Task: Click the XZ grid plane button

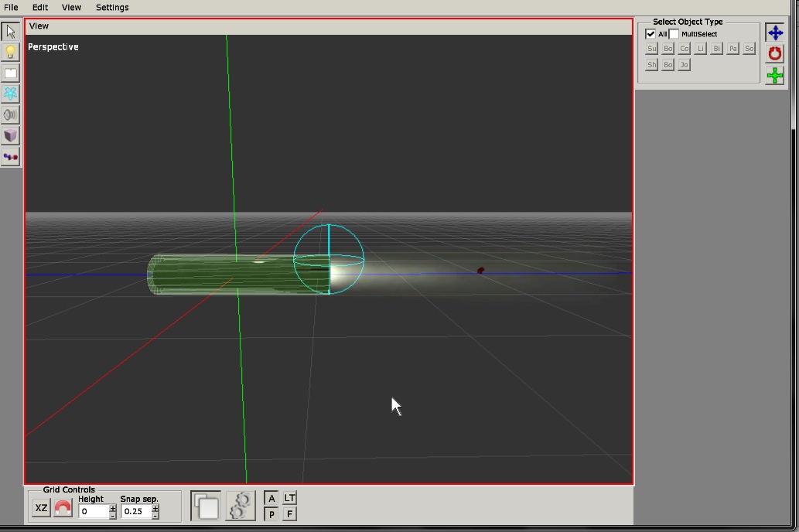Action: pos(41,508)
